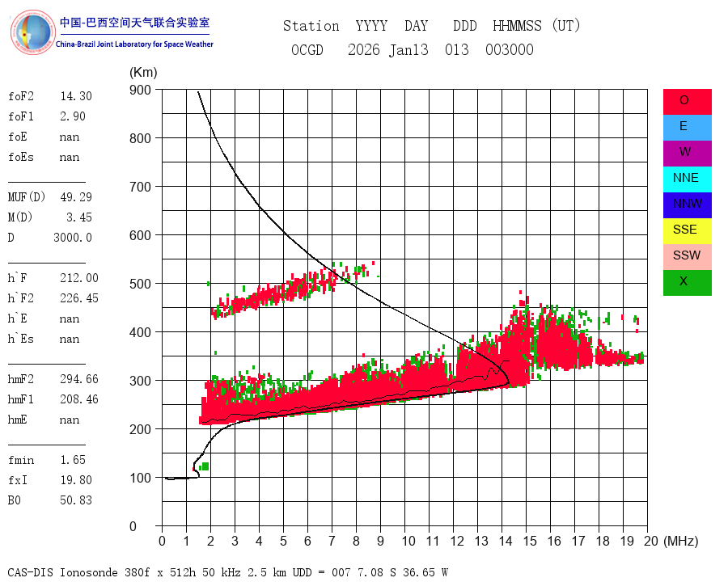
Task: Click the fmin value 1.65
Action: click(73, 460)
